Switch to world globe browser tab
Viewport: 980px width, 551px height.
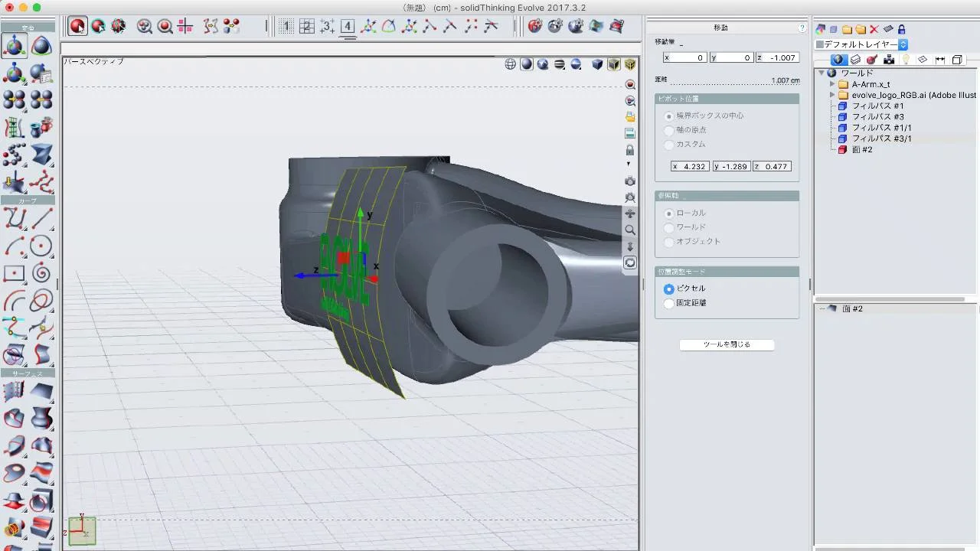tap(838, 60)
